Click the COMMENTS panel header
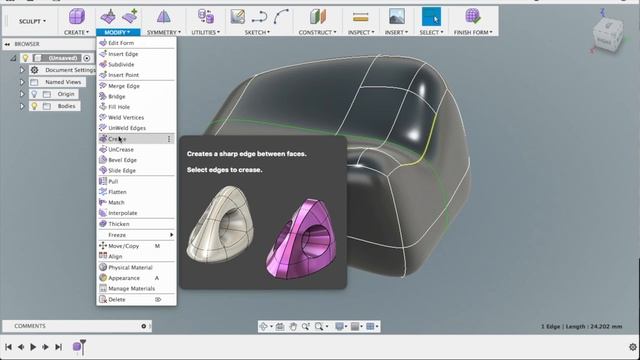This screenshot has height=360, width=640. 30,326
